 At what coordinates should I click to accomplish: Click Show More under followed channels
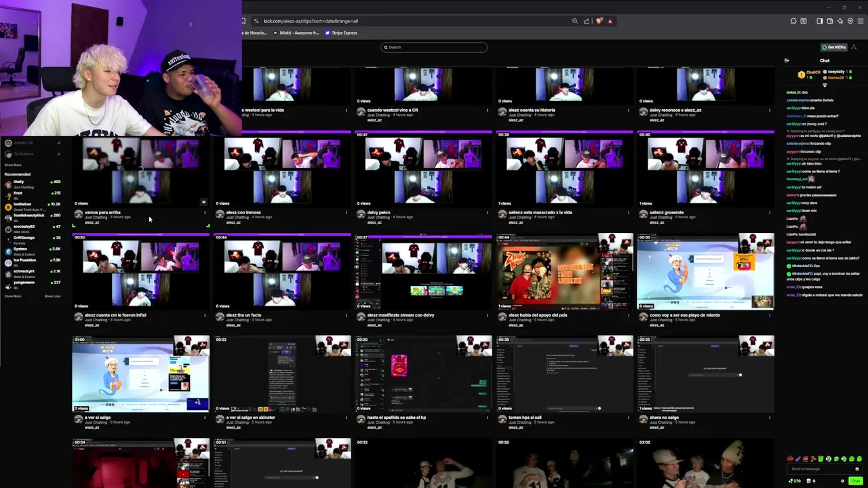[13, 165]
